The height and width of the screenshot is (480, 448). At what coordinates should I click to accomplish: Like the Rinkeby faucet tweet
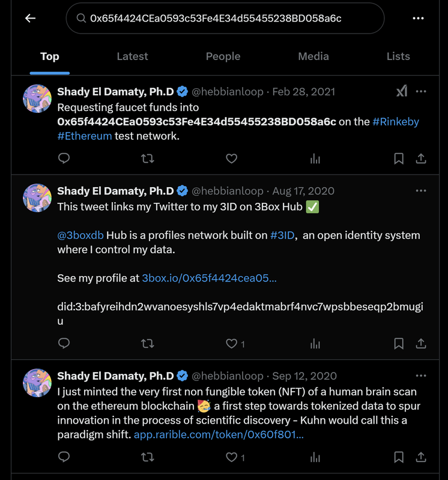coord(231,158)
